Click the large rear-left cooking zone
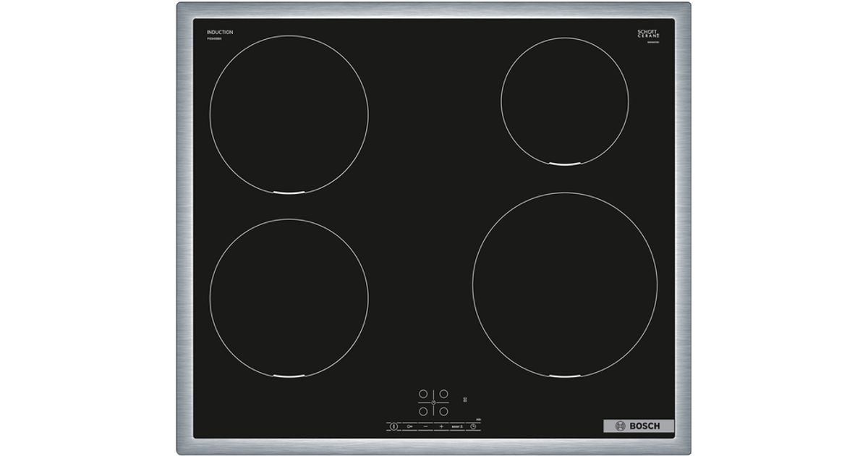Viewport: 868px width, 456px height. (x=289, y=114)
